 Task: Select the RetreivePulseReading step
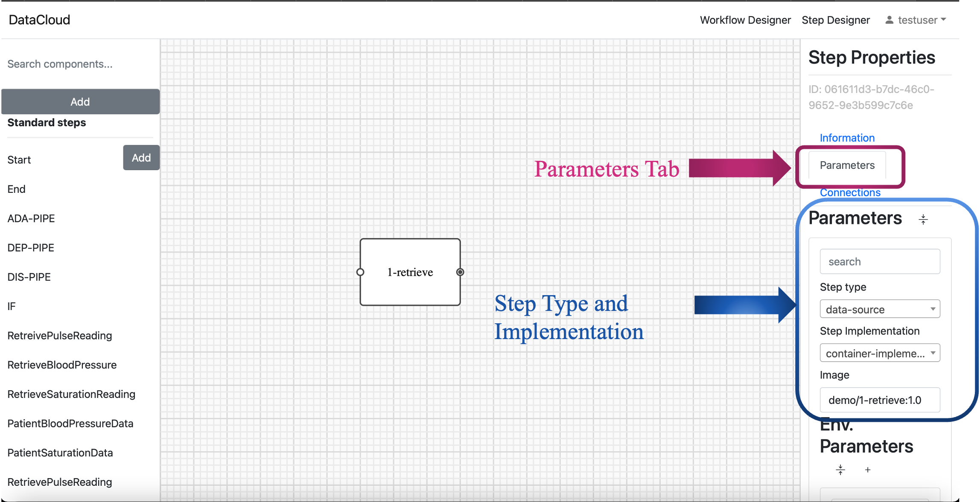click(60, 336)
